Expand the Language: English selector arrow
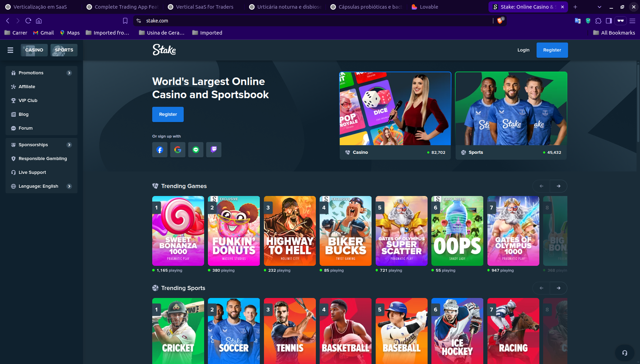640x364 pixels. (69, 186)
